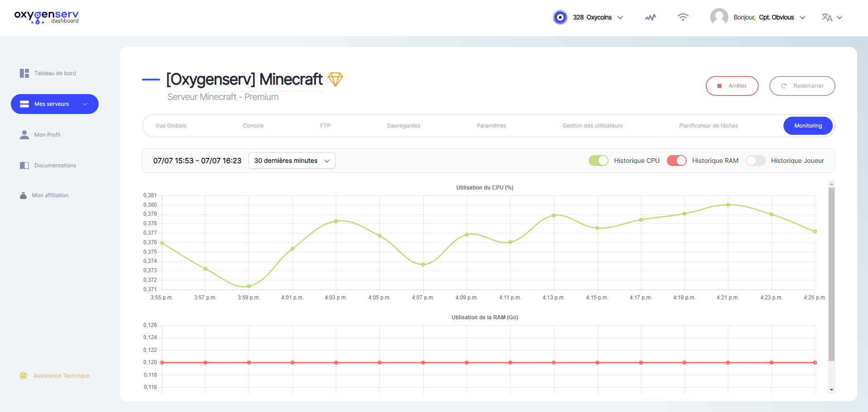Click the Oxycoins coin icon
Viewport: 868px width, 412px height.
coord(560,17)
